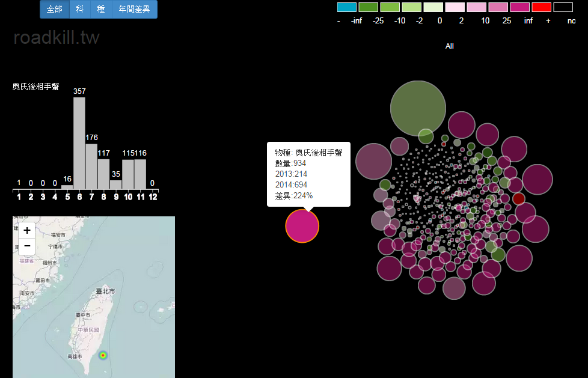Open the 年間差異 tab
The height and width of the screenshot is (378, 588).
pos(134,10)
